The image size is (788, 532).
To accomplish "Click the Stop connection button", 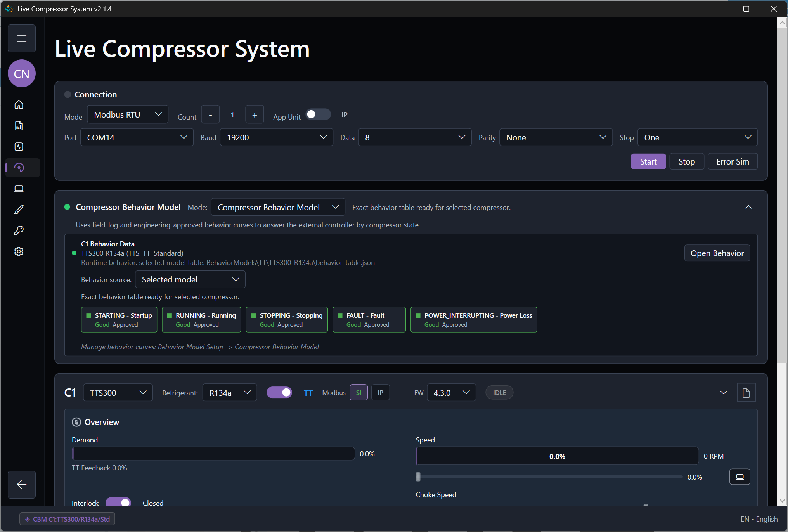I will (x=686, y=161).
